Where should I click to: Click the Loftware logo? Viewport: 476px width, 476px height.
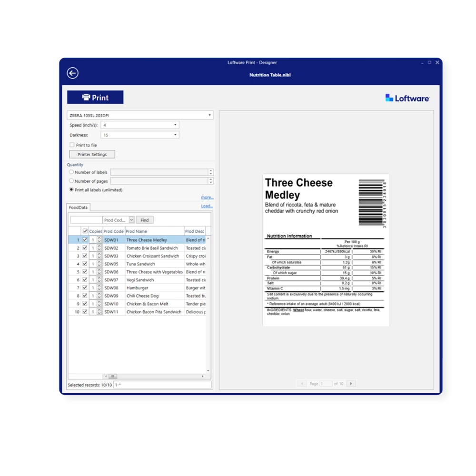point(407,98)
